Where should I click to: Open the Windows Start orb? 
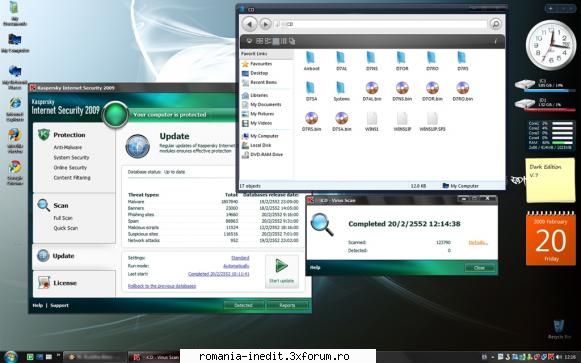[11, 357]
